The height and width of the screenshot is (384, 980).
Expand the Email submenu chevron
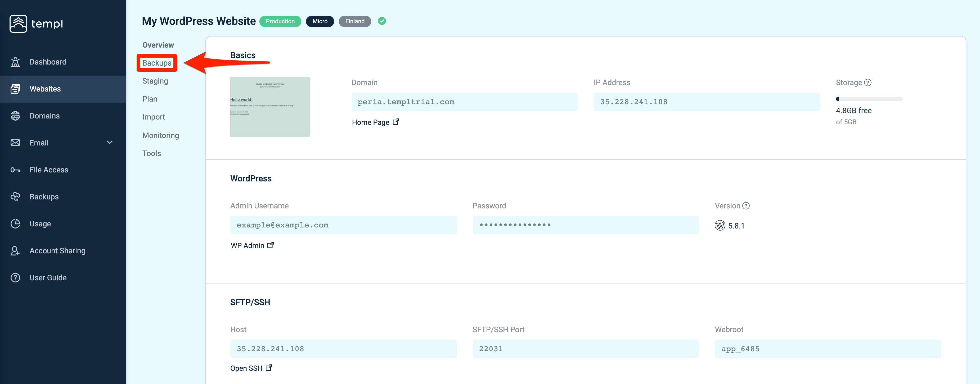[110, 143]
